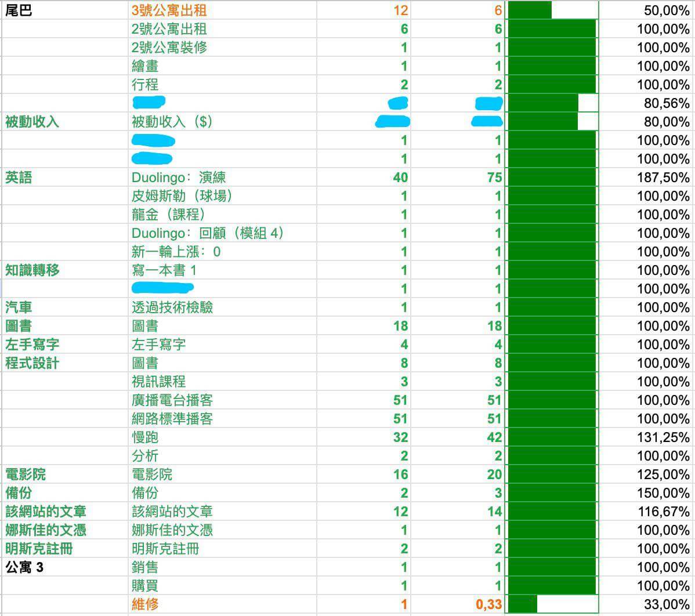Select the 龍金（課程）cell
The height and width of the screenshot is (616, 695).
tap(223, 215)
